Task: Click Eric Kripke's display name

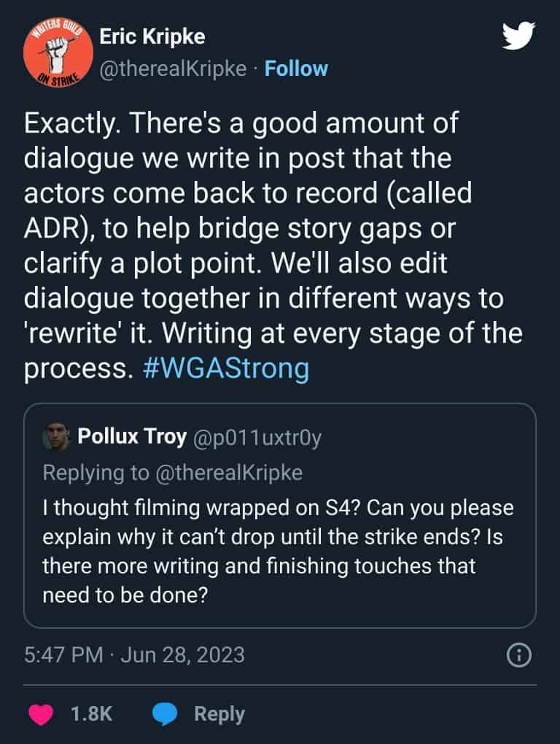Action: [x=150, y=35]
